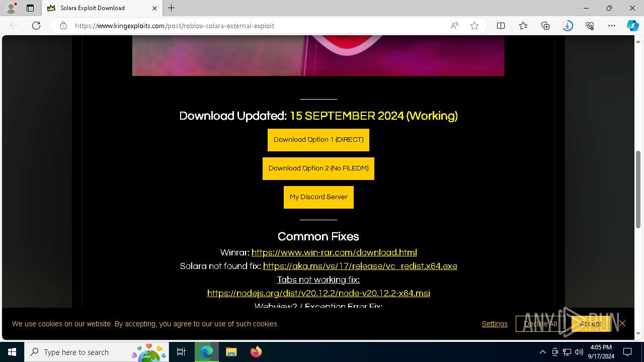
Task: Click the 15 SEPTEMBER 2024 (Working) text
Action: click(x=374, y=116)
